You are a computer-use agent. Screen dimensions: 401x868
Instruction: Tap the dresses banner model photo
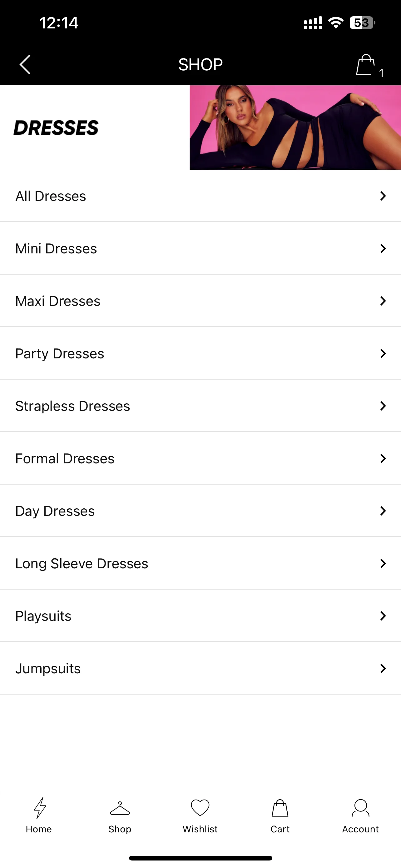(x=295, y=127)
